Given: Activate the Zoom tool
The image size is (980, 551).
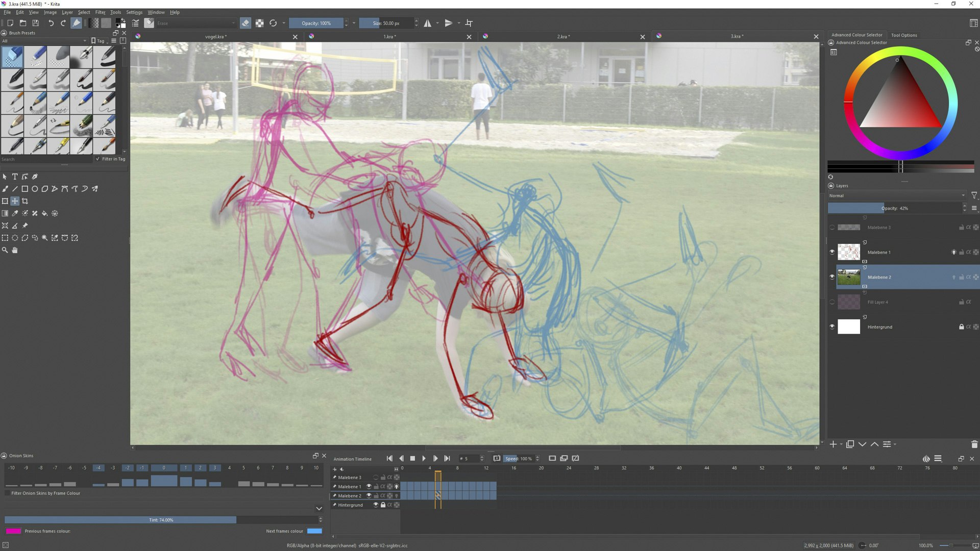Looking at the screenshot, I should [x=5, y=250].
